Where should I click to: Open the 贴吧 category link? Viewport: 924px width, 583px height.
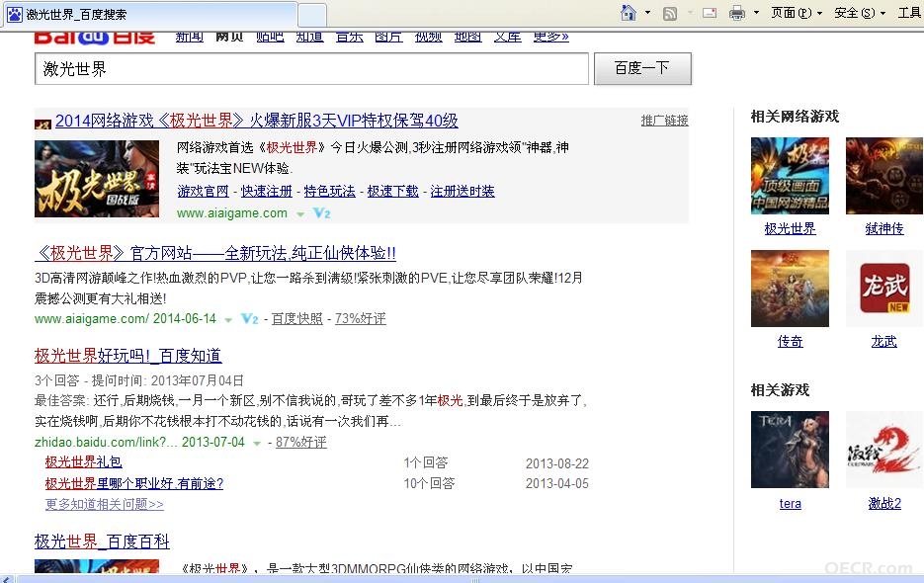pos(270,38)
